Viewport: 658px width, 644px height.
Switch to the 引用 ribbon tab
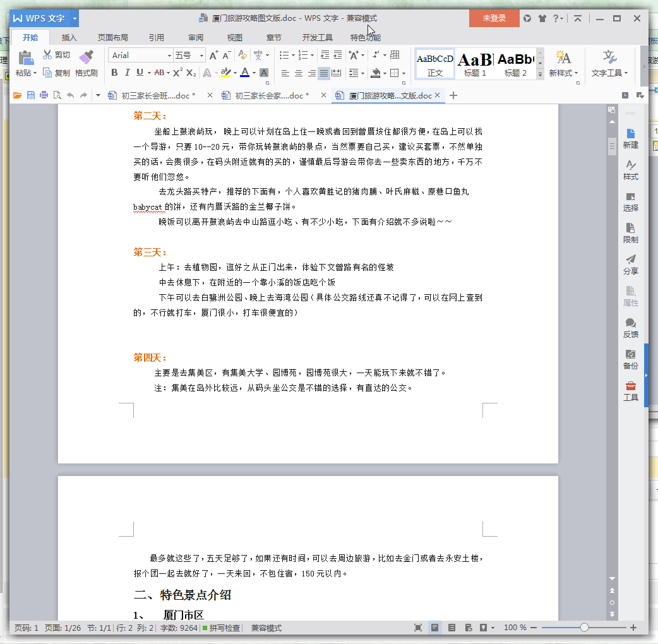pyautogui.click(x=156, y=38)
